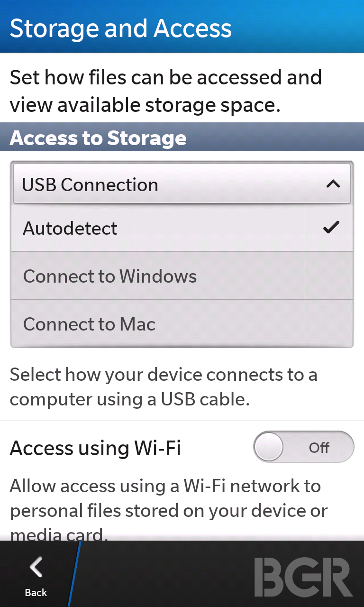The width and height of the screenshot is (364, 607).
Task: Tap the Back text label
Action: click(36, 592)
